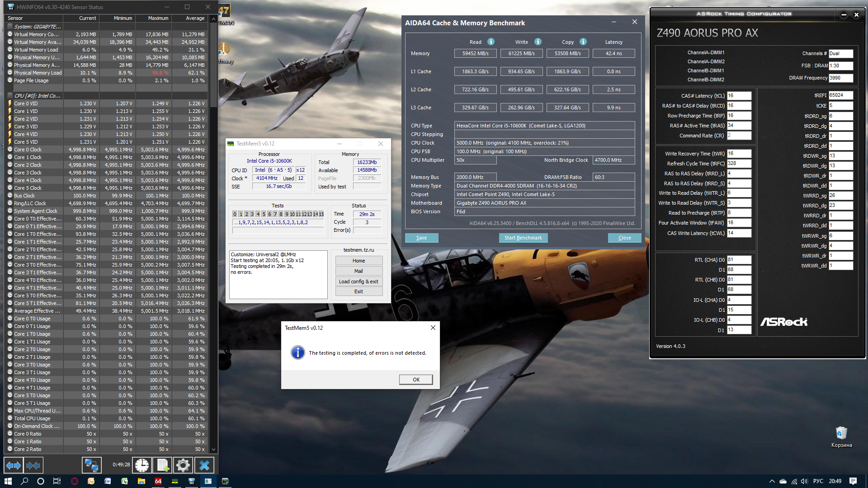Click the collapse columns arrows icon in HWiNFO

(33, 465)
